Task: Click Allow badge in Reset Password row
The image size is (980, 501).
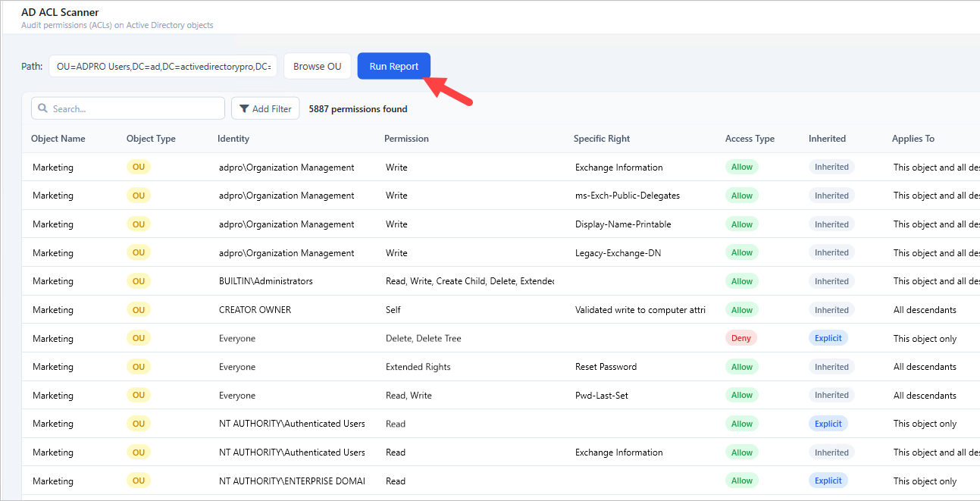Action: pyautogui.click(x=742, y=367)
